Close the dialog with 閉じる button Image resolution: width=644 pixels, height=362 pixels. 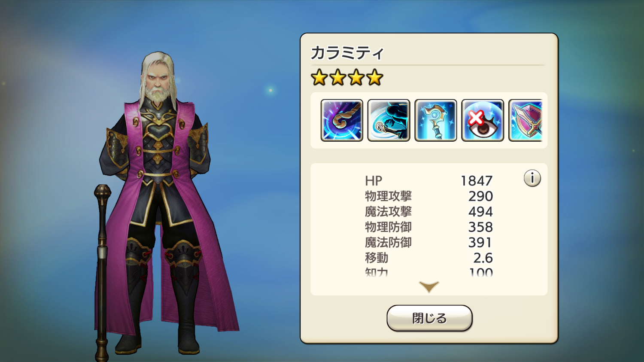click(x=429, y=318)
